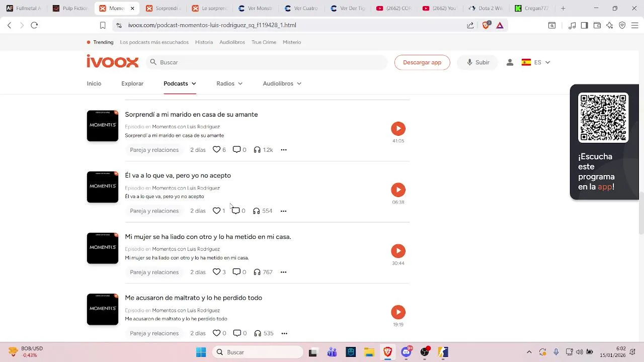Open episode title Sorprendí a mi marido en casa

191,115
